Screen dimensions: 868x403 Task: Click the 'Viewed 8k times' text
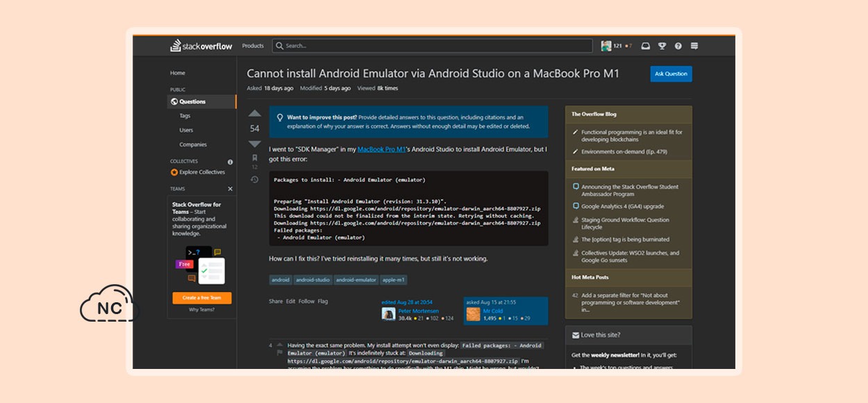[x=378, y=88]
